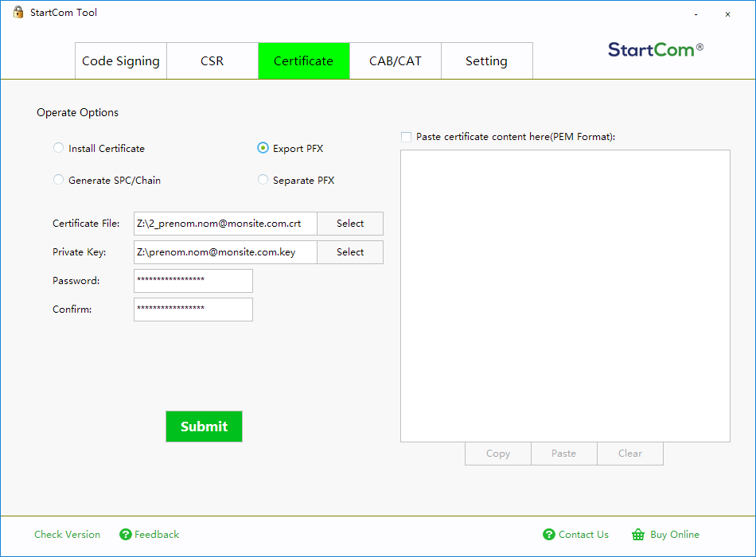The width and height of the screenshot is (756, 557).
Task: Click Select button for Certificate File
Action: [x=350, y=224]
